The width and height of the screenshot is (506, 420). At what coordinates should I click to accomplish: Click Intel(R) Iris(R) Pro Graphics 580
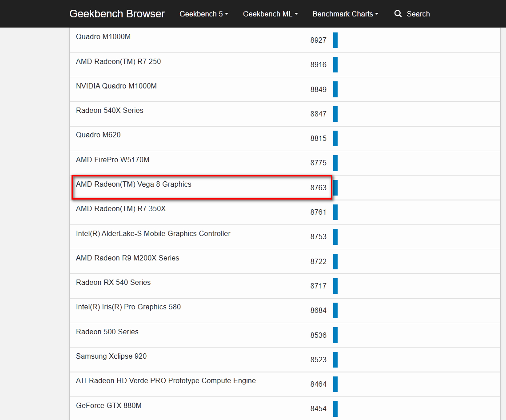tap(128, 307)
